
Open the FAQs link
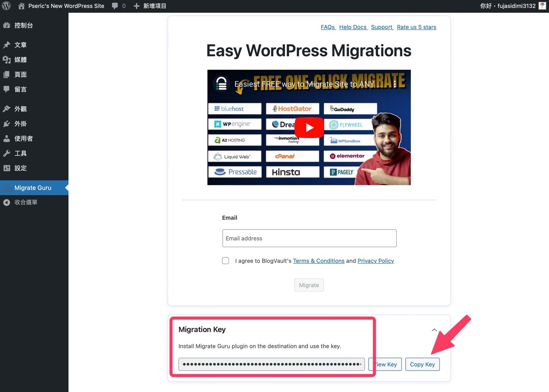pos(328,27)
